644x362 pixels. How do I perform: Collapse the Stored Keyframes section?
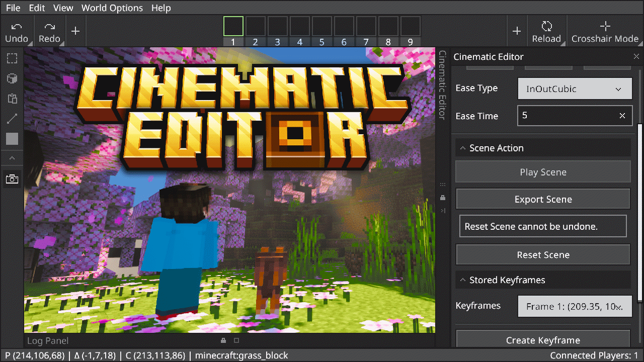click(x=463, y=280)
